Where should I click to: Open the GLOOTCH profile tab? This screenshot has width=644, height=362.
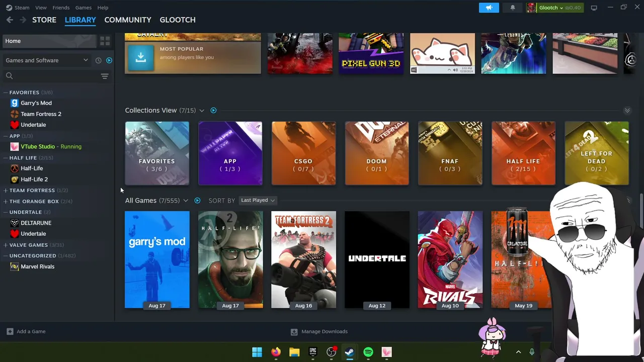178,20
